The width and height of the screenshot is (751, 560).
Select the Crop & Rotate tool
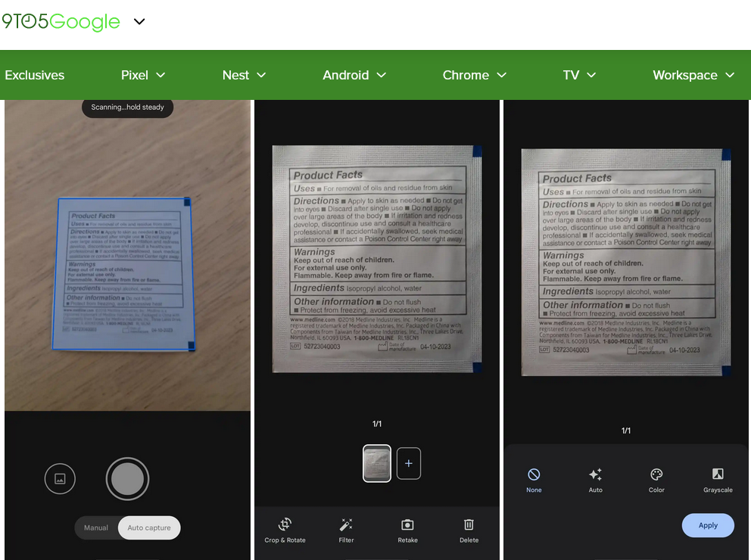point(285,530)
